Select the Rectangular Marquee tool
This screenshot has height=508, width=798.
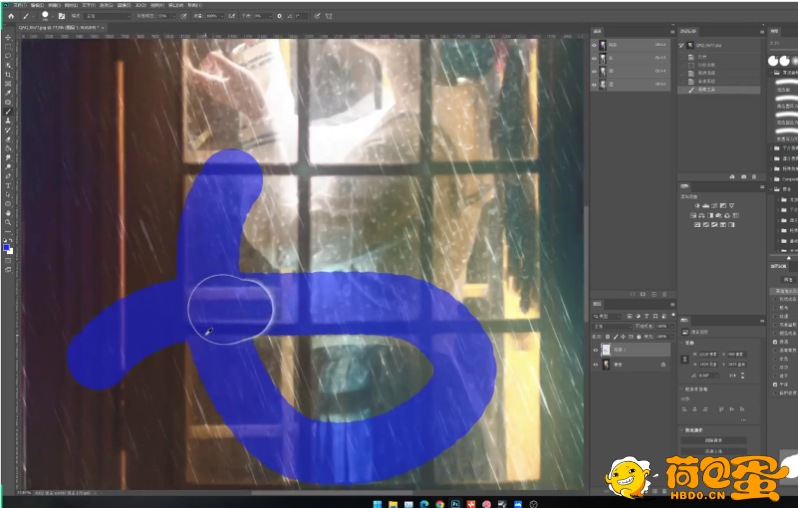tap(8, 47)
